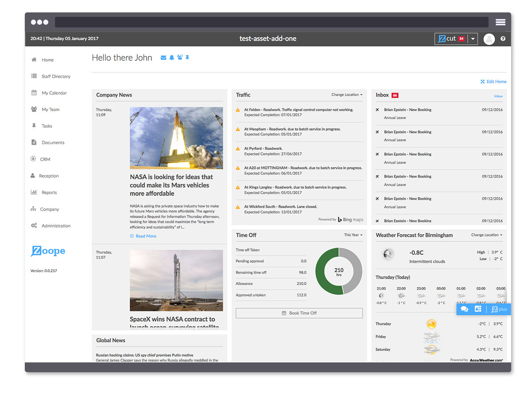
Task: Click the user profile avatar
Action: click(489, 39)
